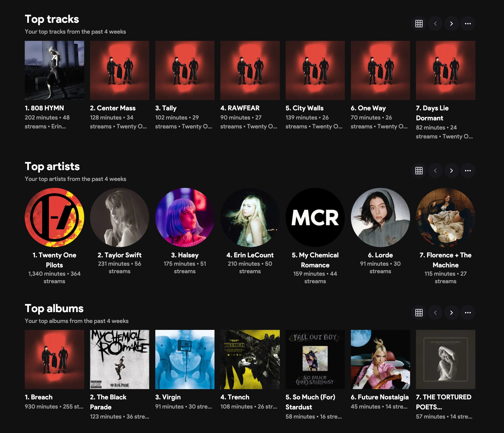504x433 pixels.
Task: Click the 'Top albums' section heading
Action: pyautogui.click(x=54, y=308)
